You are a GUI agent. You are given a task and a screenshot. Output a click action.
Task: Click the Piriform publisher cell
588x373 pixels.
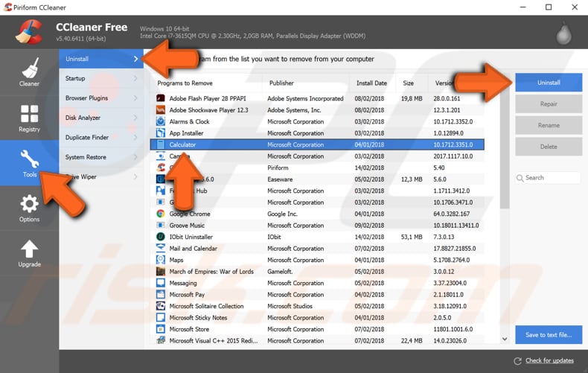(x=278, y=168)
